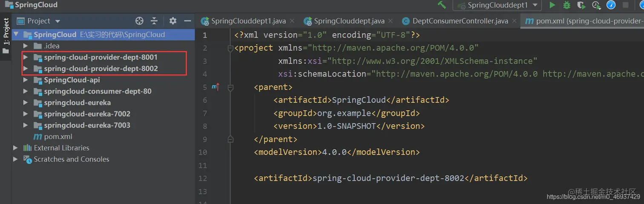Image resolution: width=644 pixels, height=204 pixels.
Task: Expand springcloud-consumer-dept-80 module arrow
Action: [x=26, y=91]
